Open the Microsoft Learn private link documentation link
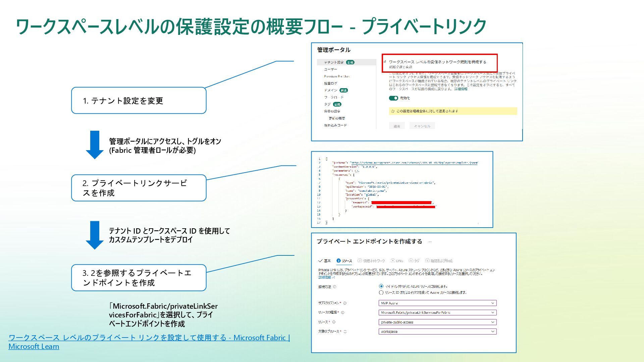 149,342
